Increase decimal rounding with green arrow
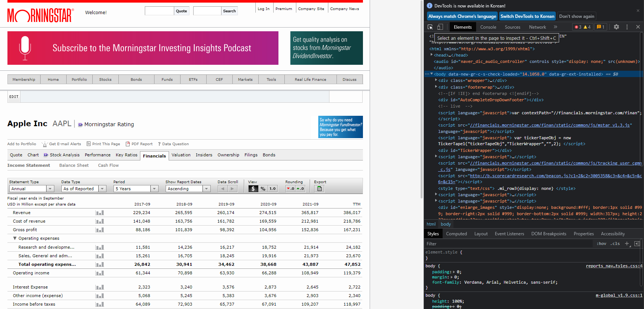 [300, 189]
